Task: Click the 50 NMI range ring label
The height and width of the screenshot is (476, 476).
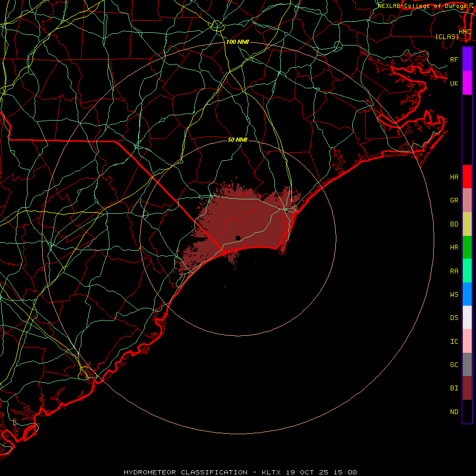Action: click(237, 140)
